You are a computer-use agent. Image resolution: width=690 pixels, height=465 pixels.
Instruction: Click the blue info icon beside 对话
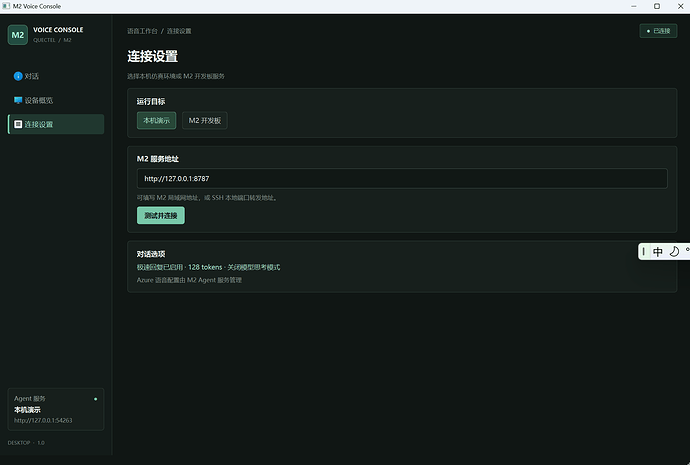[x=18, y=76]
